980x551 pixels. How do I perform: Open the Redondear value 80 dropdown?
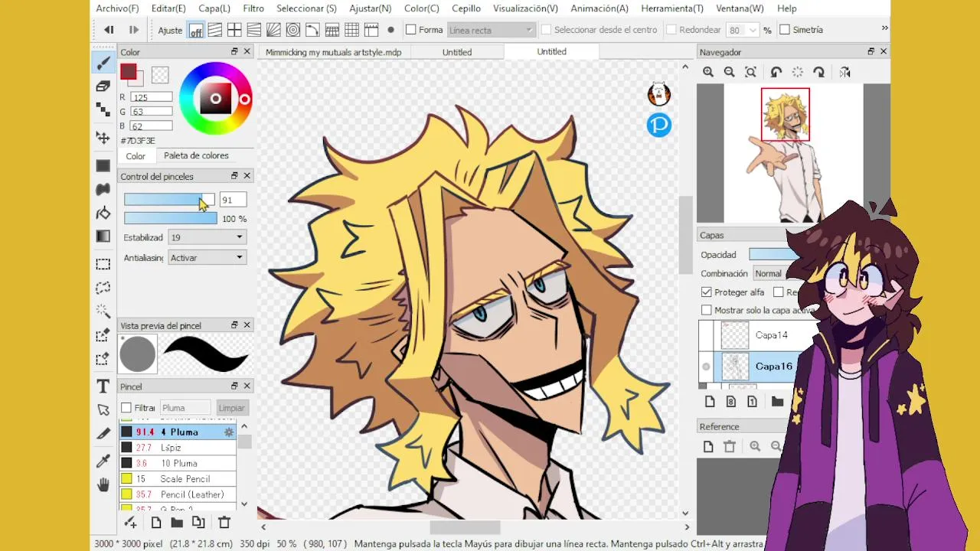753,30
